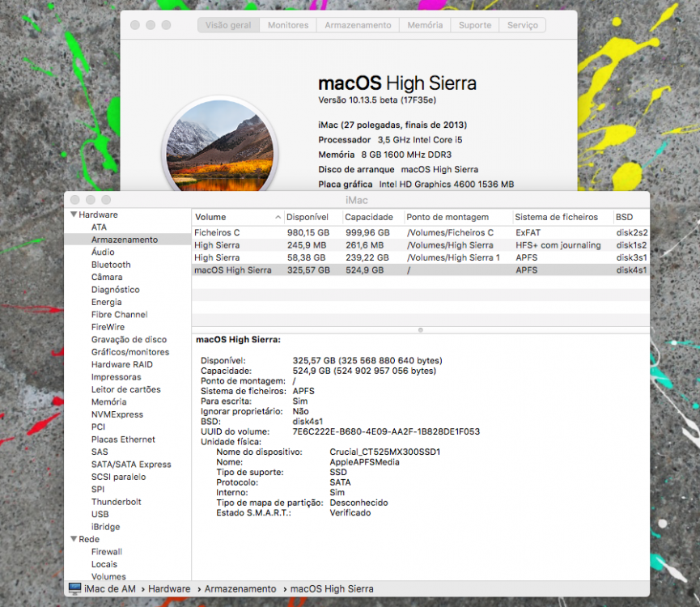Select the Serviço tab

pyautogui.click(x=522, y=25)
